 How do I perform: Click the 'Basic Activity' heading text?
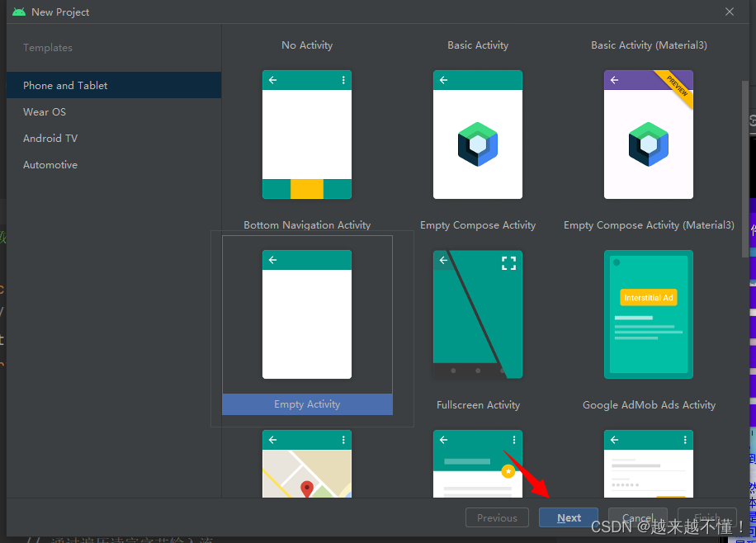coord(478,45)
